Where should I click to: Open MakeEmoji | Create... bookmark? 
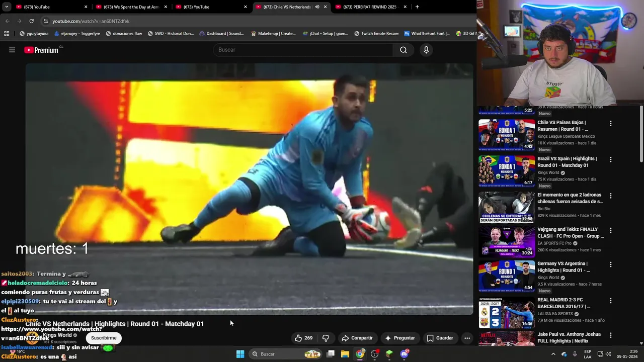pos(273,34)
